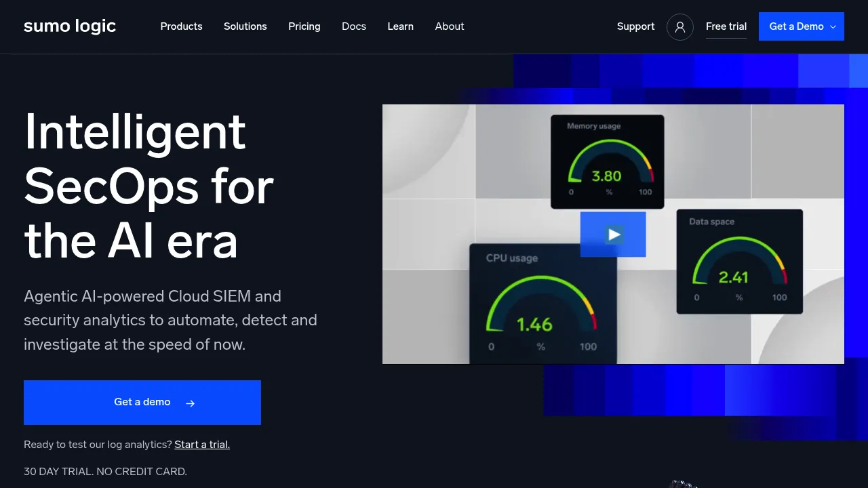Open the Products menu

[x=181, y=26]
